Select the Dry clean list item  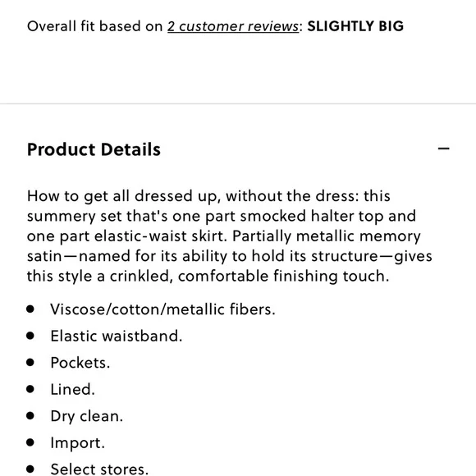pyautogui.click(x=87, y=416)
